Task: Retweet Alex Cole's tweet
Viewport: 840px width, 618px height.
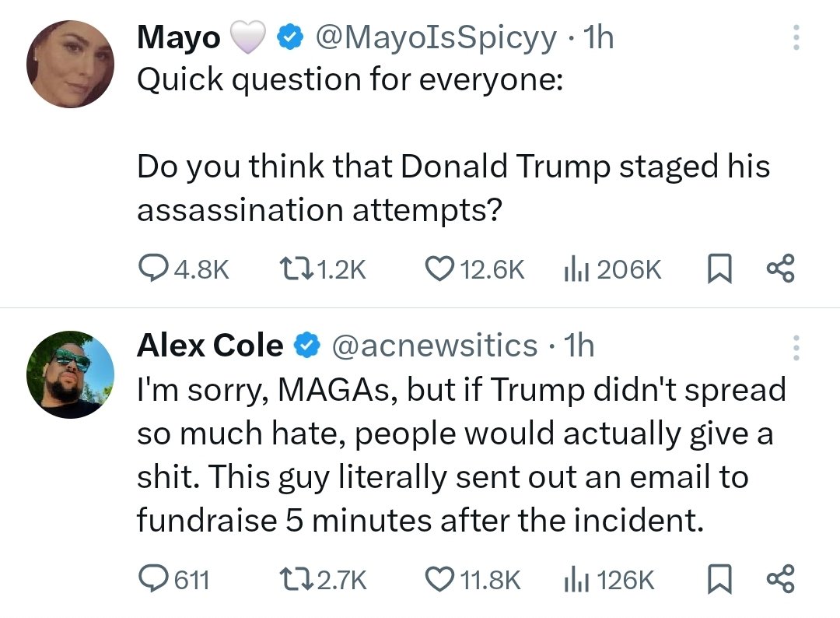Action: click(296, 580)
